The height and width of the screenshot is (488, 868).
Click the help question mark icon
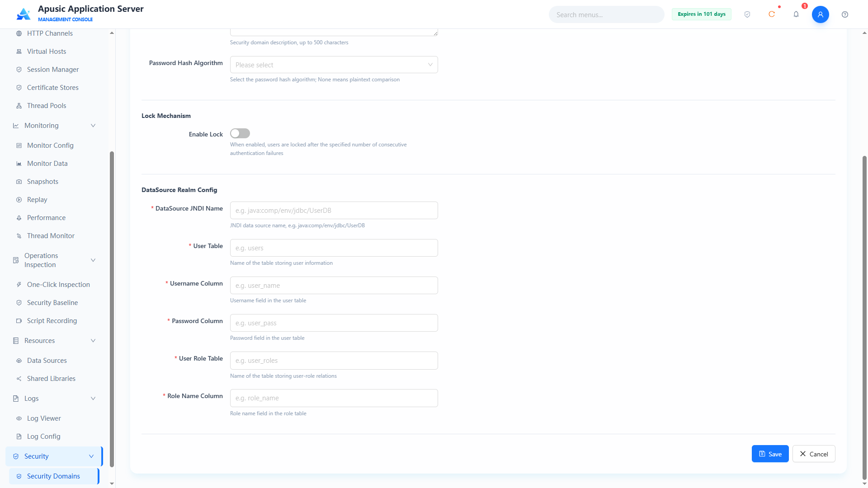pos(845,14)
